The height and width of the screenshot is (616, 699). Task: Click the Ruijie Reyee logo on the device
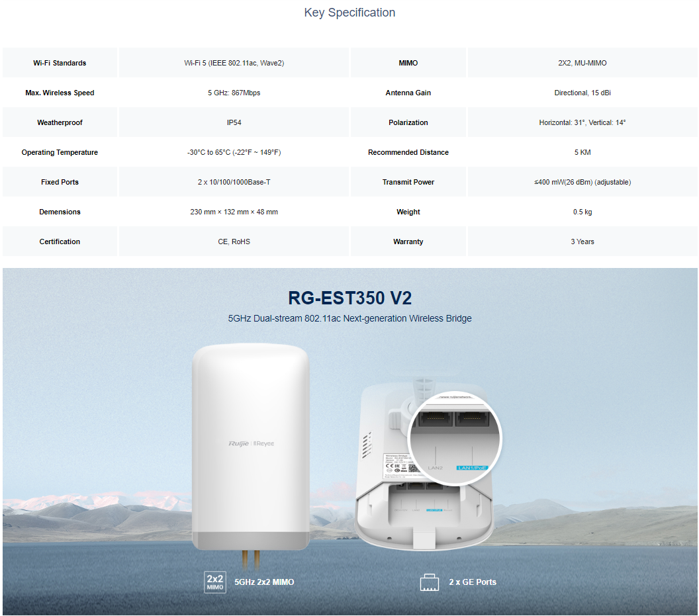(x=252, y=443)
